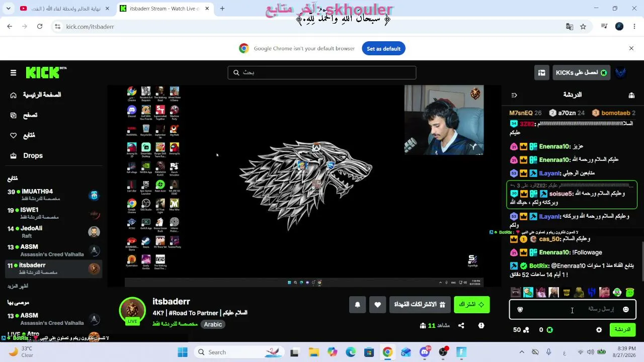644x362 pixels.
Task: Switch to the YouTube browser tab
Action: [x=64, y=9]
